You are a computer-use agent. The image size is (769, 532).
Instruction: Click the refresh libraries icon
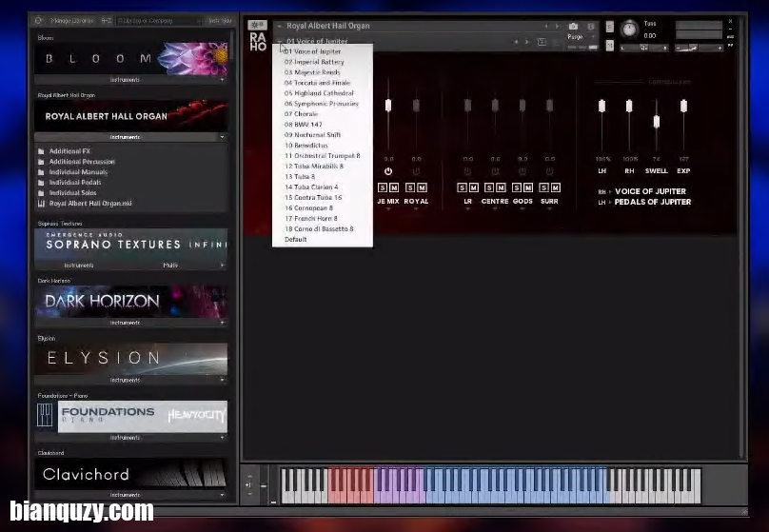tap(38, 21)
